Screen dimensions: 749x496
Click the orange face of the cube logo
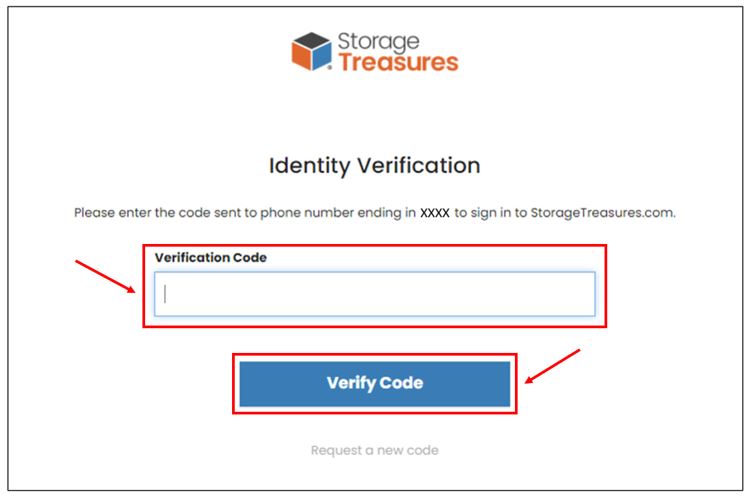click(301, 54)
